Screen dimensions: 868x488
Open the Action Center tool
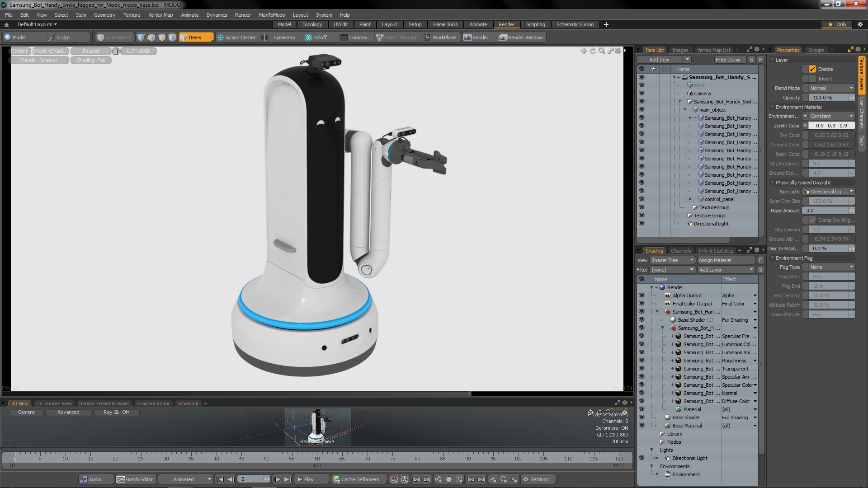236,38
